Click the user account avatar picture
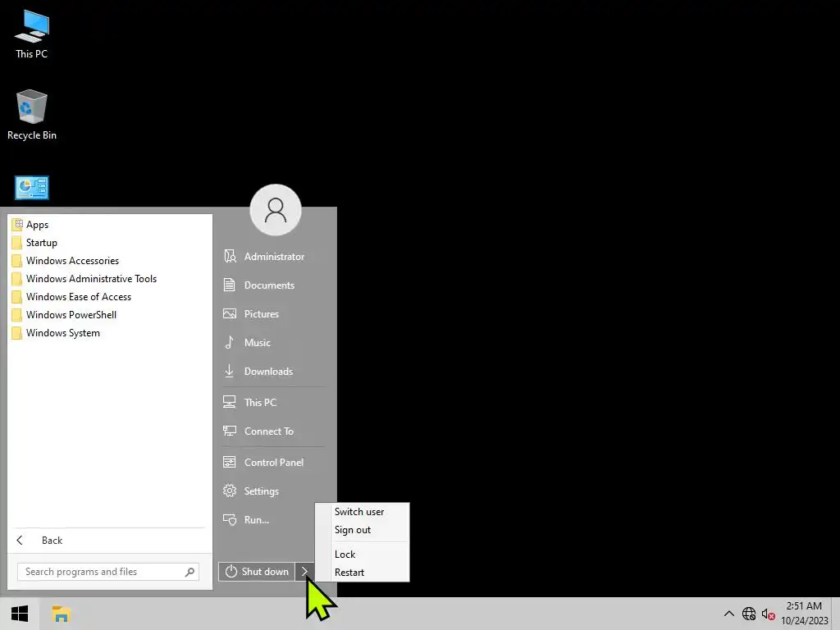The width and height of the screenshot is (840, 630). (276, 210)
